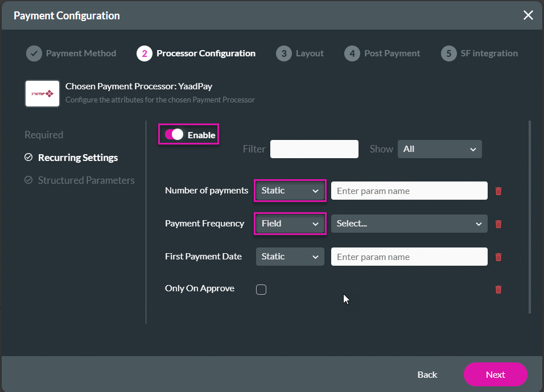Open the Show All filter dropdown
The image size is (544, 392).
439,149
